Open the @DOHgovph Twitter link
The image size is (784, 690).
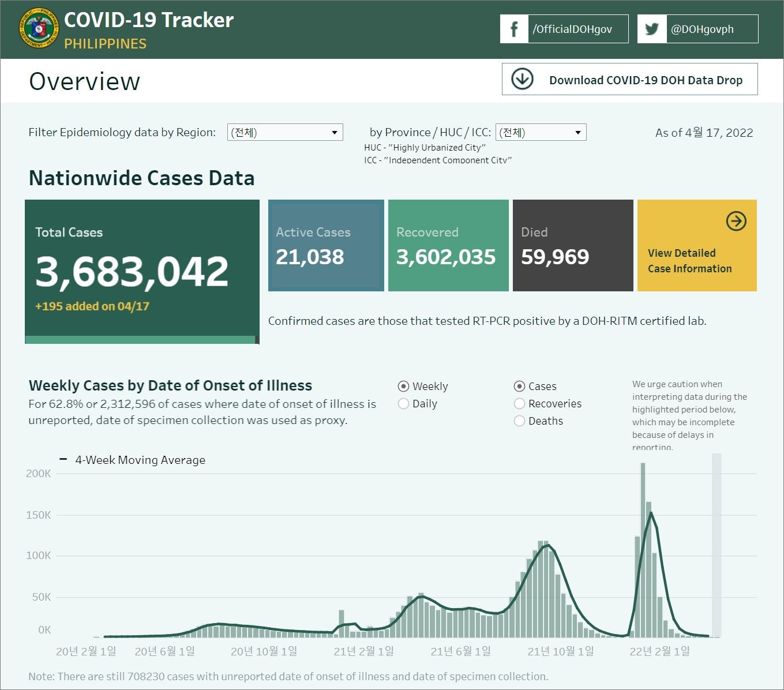pyautogui.click(x=698, y=29)
